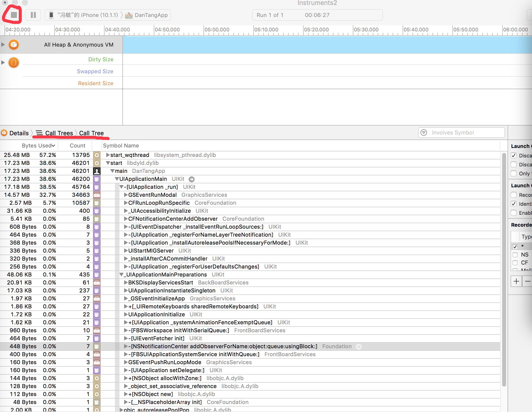Image resolution: width=532 pixels, height=412 pixels.
Task: Click the Allocations orange cube instrument icon
Action: pyautogui.click(x=14, y=45)
